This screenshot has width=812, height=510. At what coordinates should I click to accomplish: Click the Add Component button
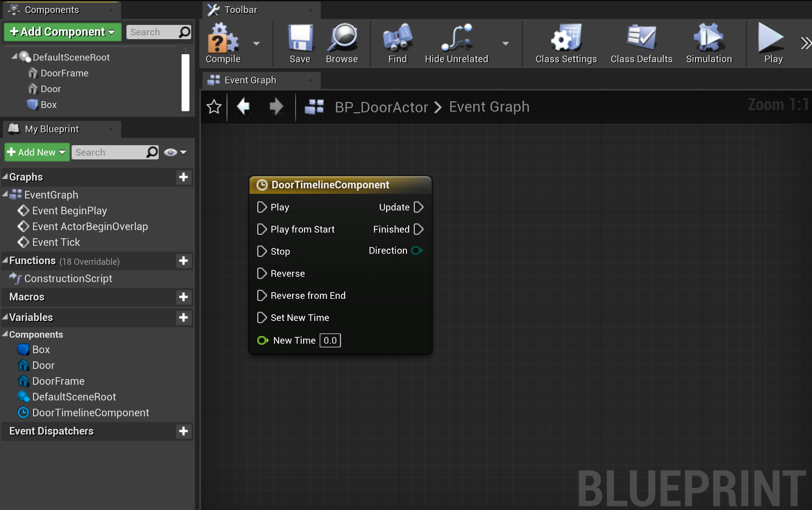[62, 32]
